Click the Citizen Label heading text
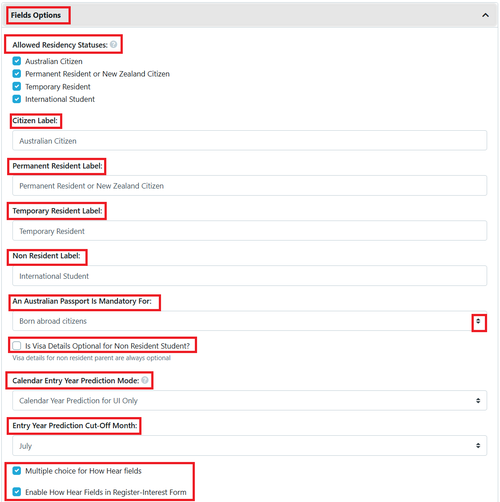 (x=35, y=121)
